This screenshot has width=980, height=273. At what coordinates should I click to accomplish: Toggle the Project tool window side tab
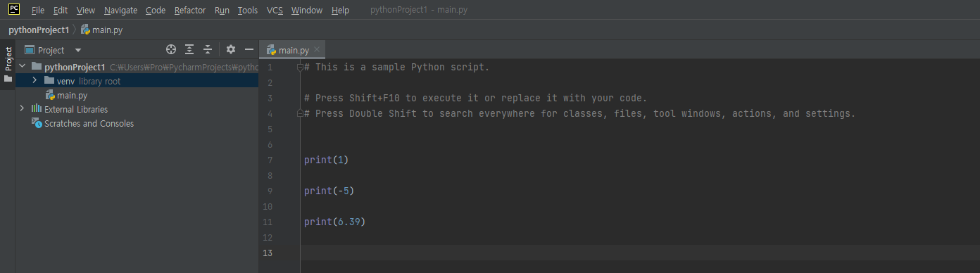pos(8,58)
